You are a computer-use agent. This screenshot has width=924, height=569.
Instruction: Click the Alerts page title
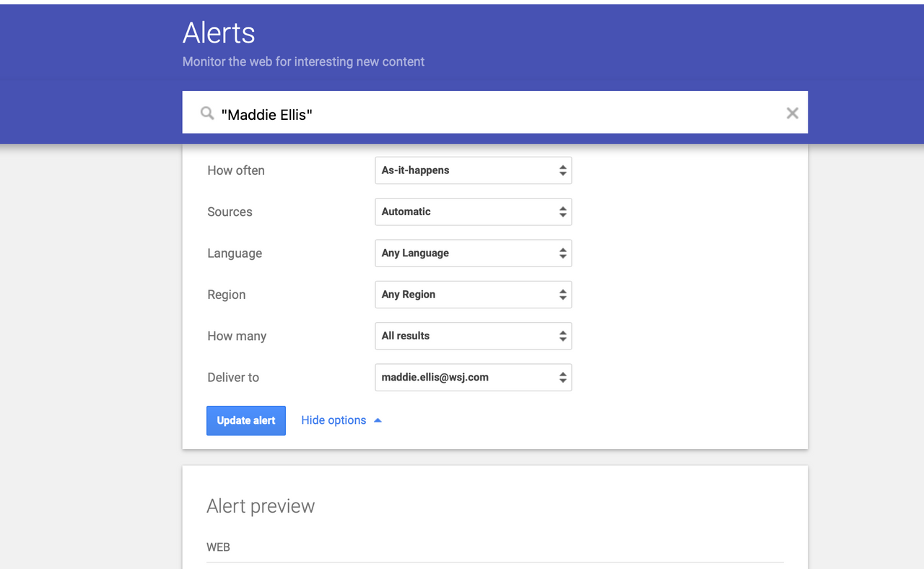coord(219,33)
